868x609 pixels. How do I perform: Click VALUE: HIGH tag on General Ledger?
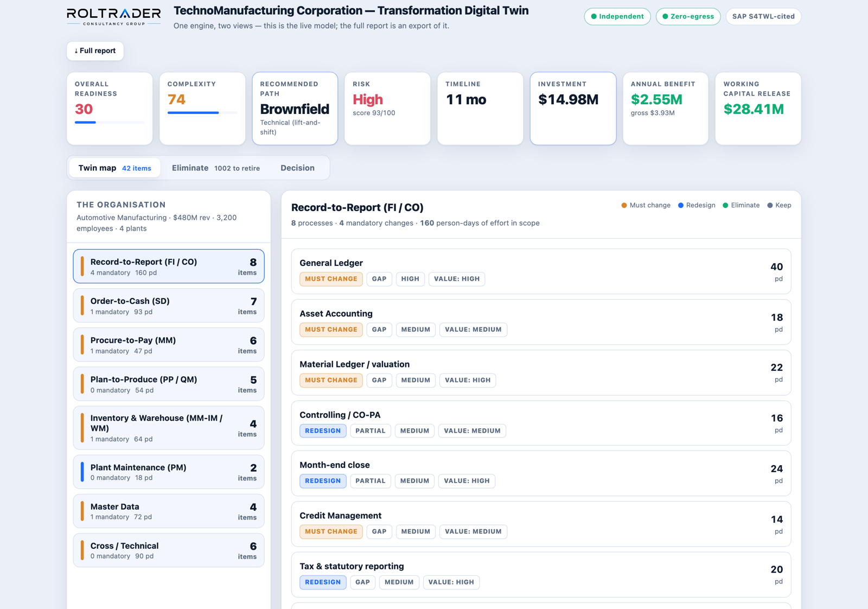pyautogui.click(x=457, y=279)
